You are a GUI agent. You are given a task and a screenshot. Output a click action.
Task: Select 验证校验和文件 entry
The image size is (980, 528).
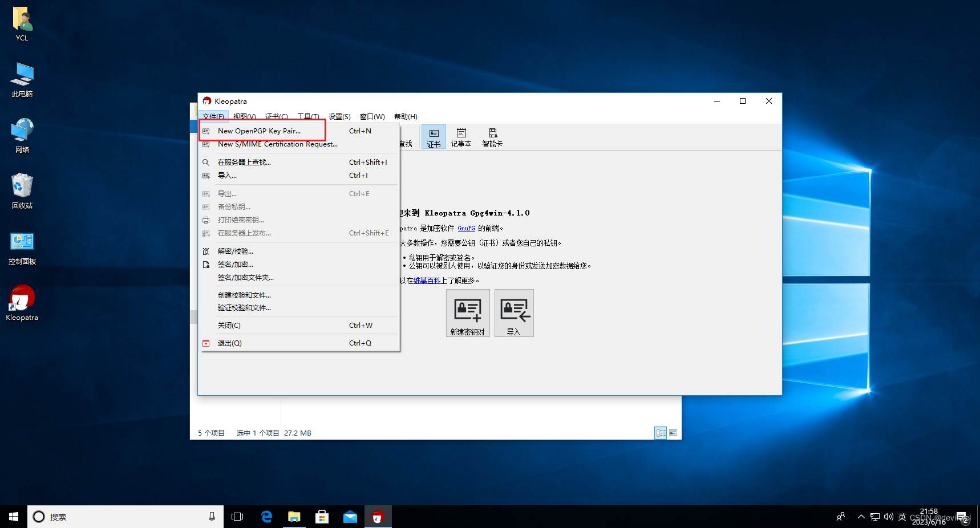(x=299, y=308)
